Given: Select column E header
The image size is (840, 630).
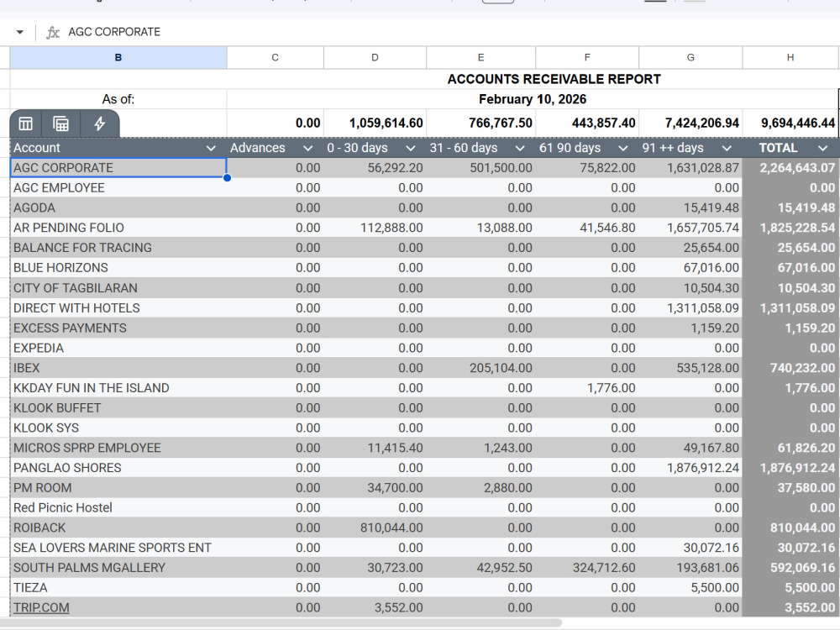Looking at the screenshot, I should coord(480,57).
